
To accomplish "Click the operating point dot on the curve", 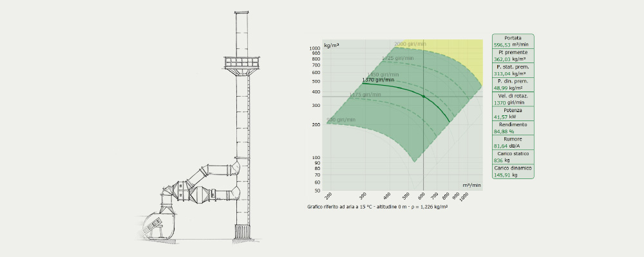I will [x=424, y=96].
